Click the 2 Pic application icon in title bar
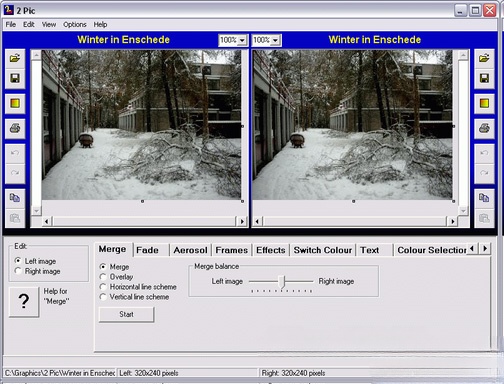Image resolution: width=504 pixels, height=384 pixels. (8, 10)
